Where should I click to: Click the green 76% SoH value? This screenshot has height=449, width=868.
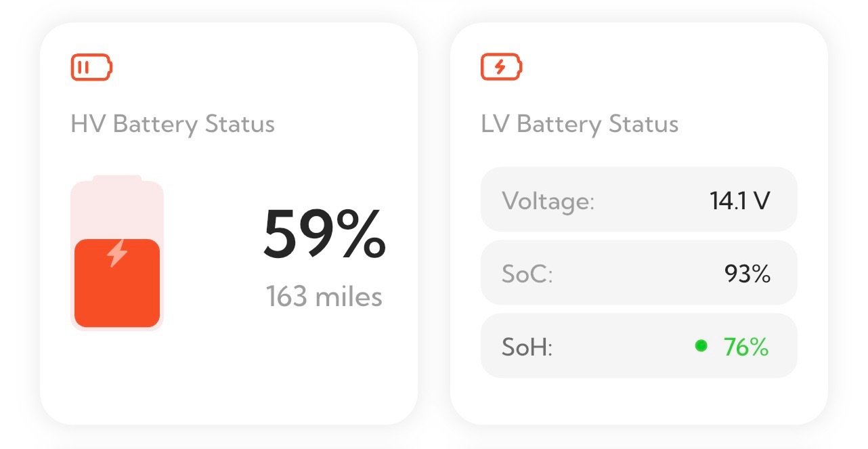[x=746, y=347]
